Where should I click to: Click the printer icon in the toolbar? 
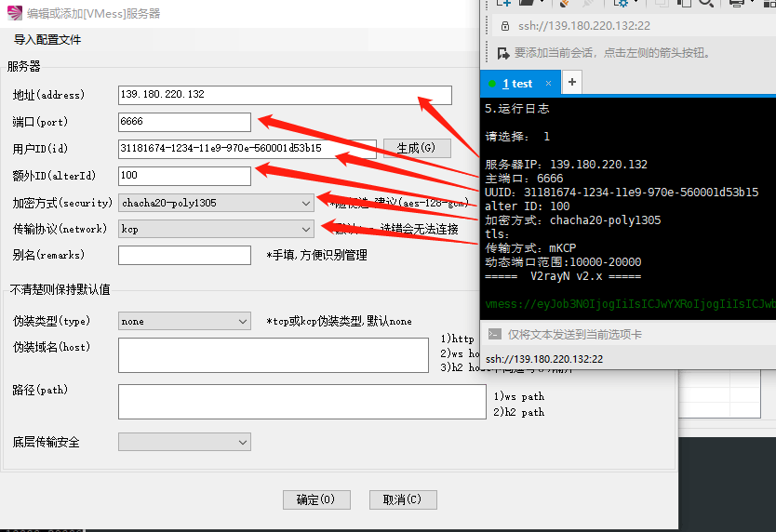[736, 3]
